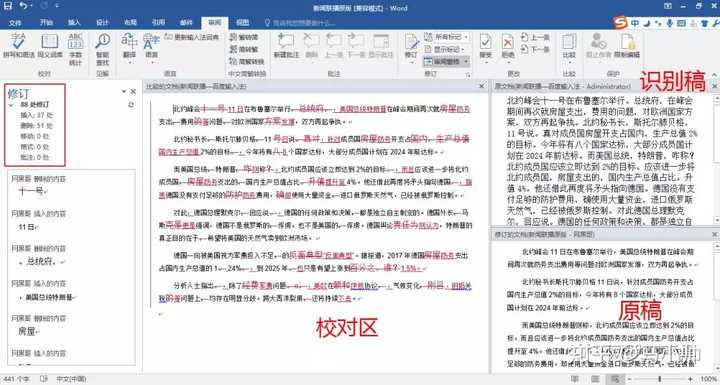Switch to the 插入 tab
The height and width of the screenshot is (385, 720).
(x=74, y=23)
